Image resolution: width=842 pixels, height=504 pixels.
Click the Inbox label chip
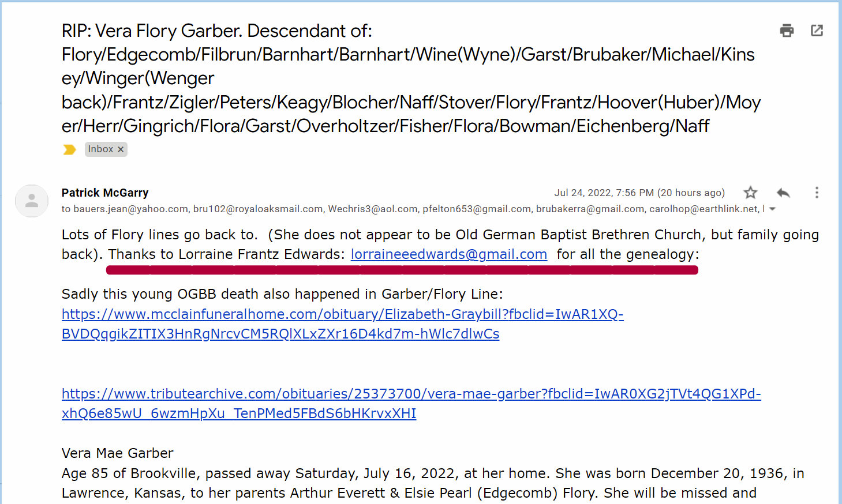pos(100,149)
